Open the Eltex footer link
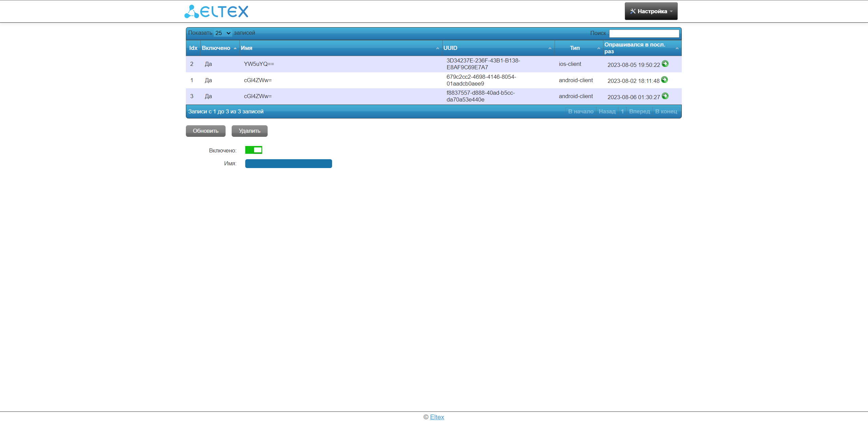 [x=437, y=417]
